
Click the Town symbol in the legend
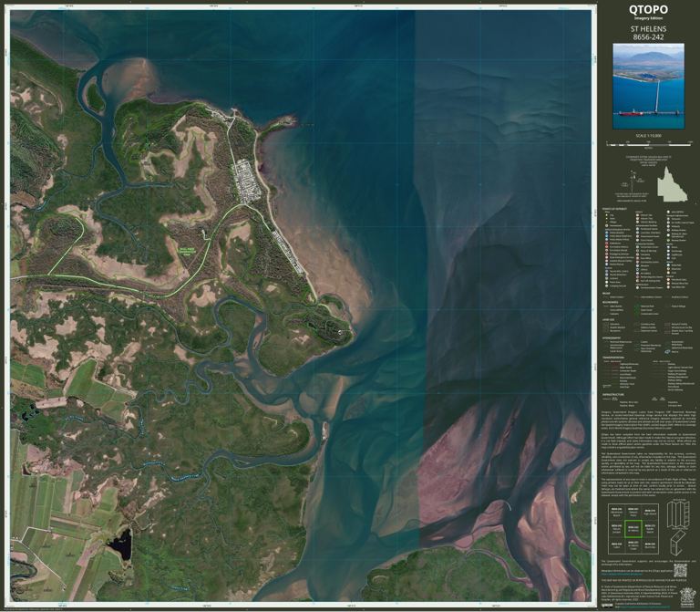click(607, 219)
